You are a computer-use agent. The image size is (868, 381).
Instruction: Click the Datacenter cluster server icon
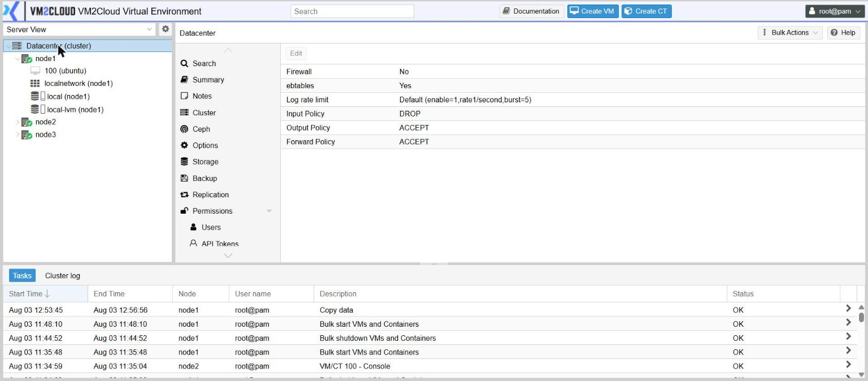click(x=17, y=46)
